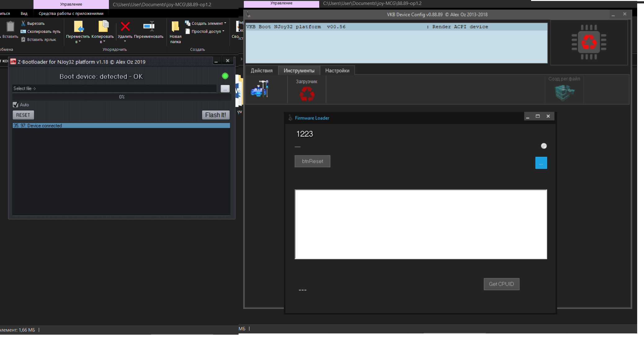Screen dimensions: 644x339
Task: Click the white radio indicator in Firmware Loader
Action: pos(543,146)
